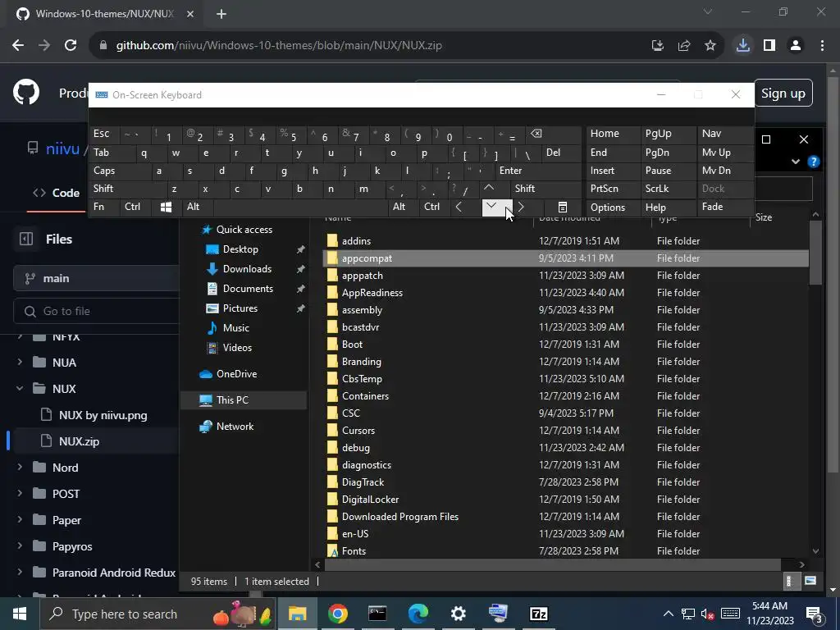Expand the Papyros folder in GitHub tree
The height and width of the screenshot is (630, 840).
coord(20,546)
